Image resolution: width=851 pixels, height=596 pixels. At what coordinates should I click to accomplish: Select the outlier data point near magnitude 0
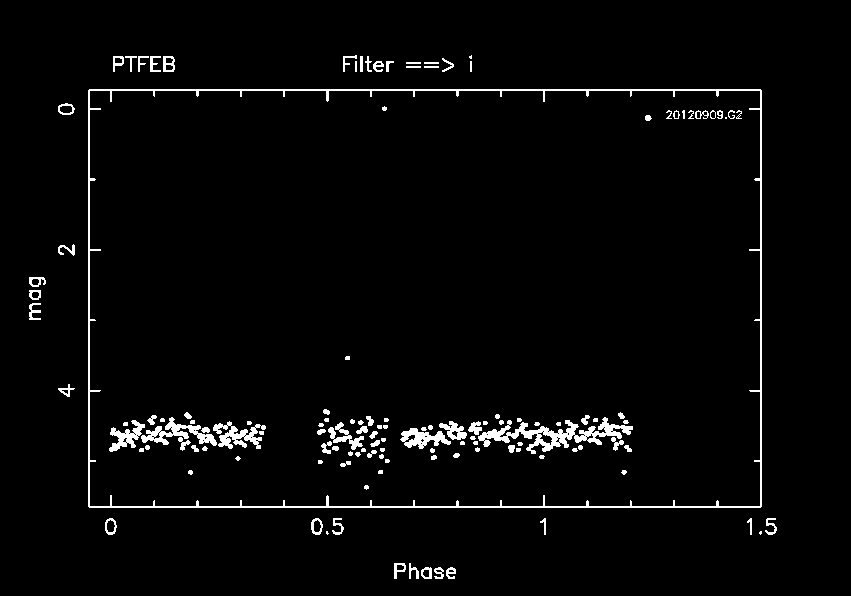point(384,108)
